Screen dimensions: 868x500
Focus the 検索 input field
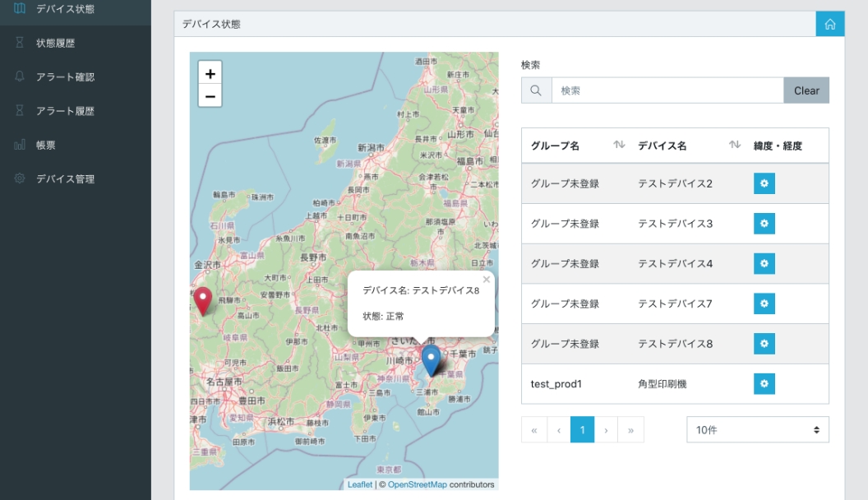coord(667,90)
